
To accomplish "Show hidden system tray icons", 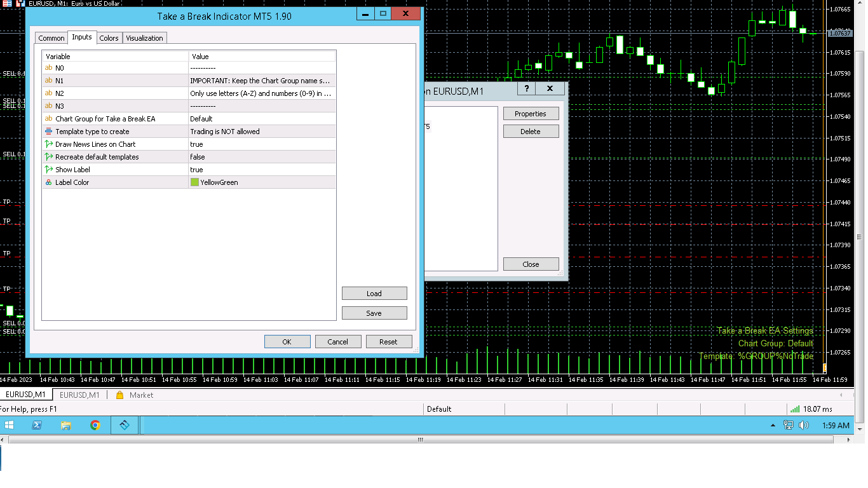I will 773,426.
